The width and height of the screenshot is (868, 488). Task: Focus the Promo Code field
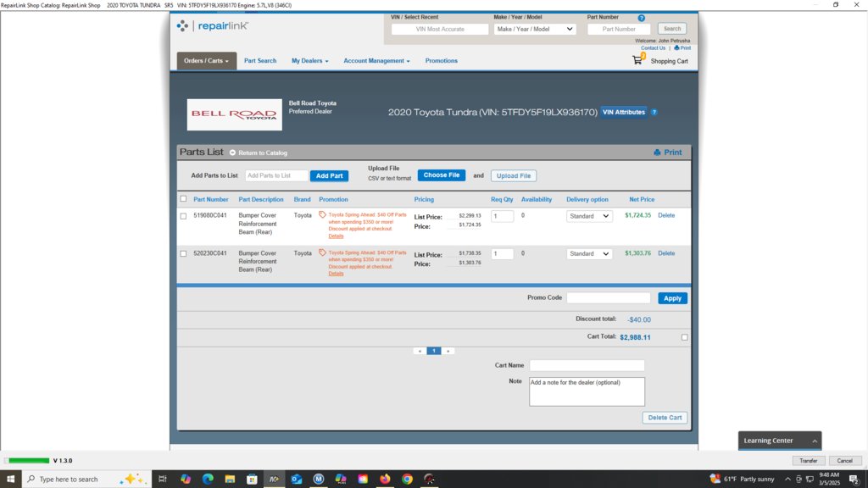[x=609, y=298]
